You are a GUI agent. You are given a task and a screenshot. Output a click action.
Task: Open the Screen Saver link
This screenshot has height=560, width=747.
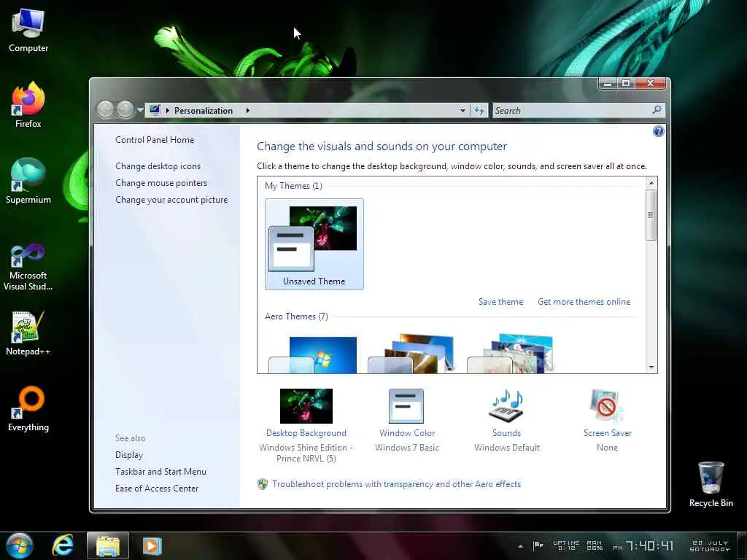pyautogui.click(x=608, y=433)
